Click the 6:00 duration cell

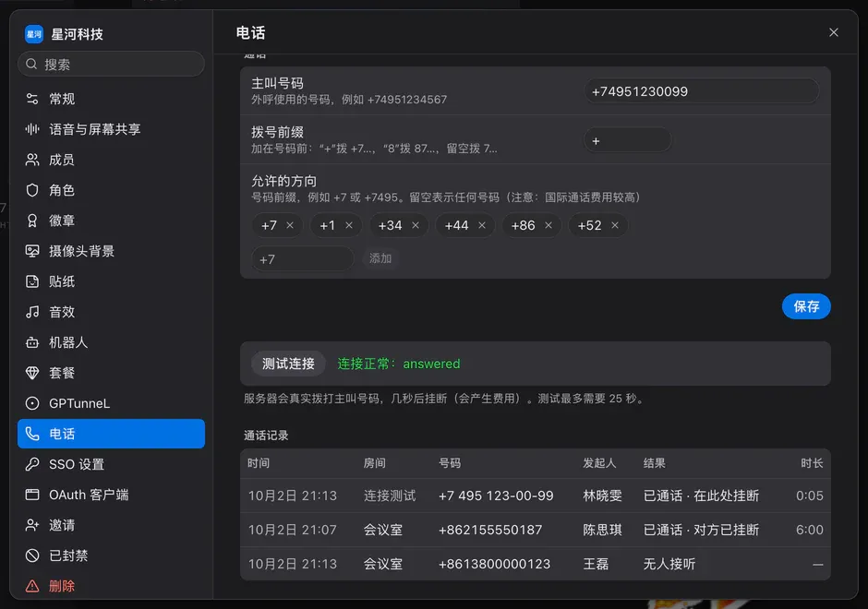tap(809, 530)
